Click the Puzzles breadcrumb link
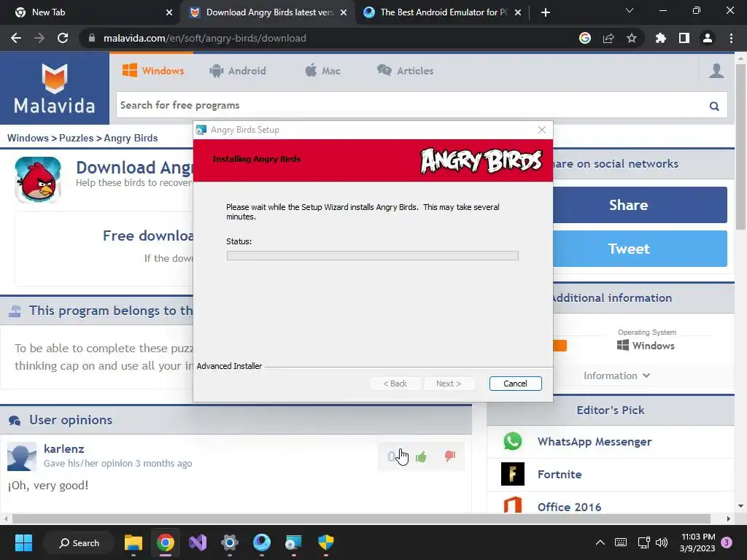 click(76, 138)
